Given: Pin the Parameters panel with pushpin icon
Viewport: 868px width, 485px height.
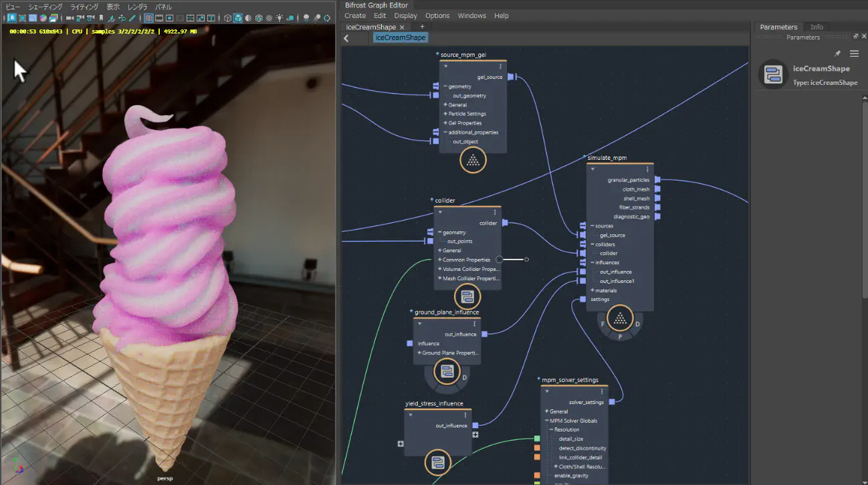Looking at the screenshot, I should (838, 54).
